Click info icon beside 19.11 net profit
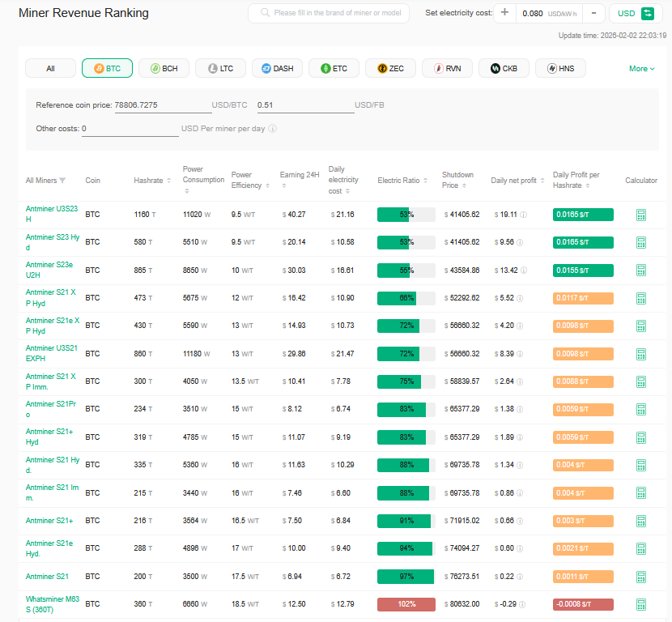Screen dimensions: 672x622 click(x=523, y=215)
